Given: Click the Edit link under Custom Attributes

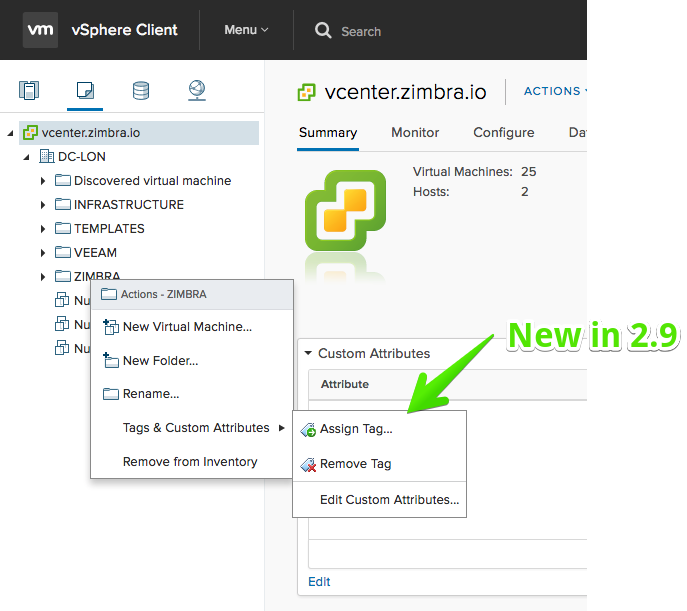Looking at the screenshot, I should pos(319,582).
